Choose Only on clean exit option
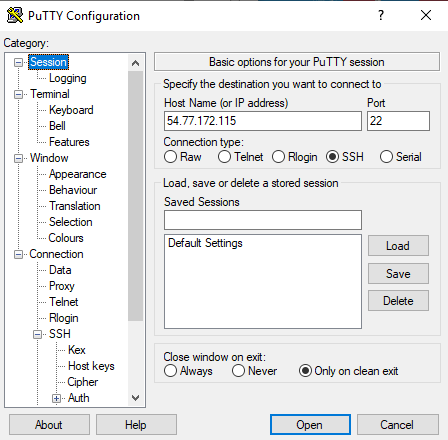Image resolution: width=448 pixels, height=440 pixels. 305,371
